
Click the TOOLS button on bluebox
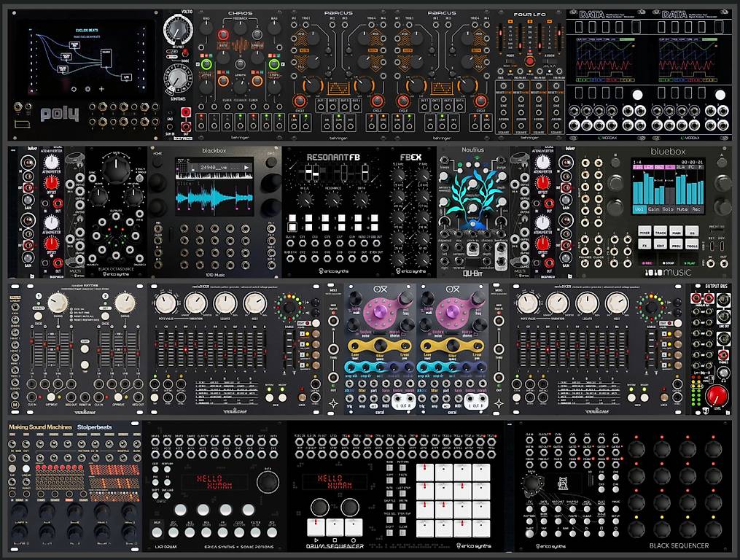(693, 245)
